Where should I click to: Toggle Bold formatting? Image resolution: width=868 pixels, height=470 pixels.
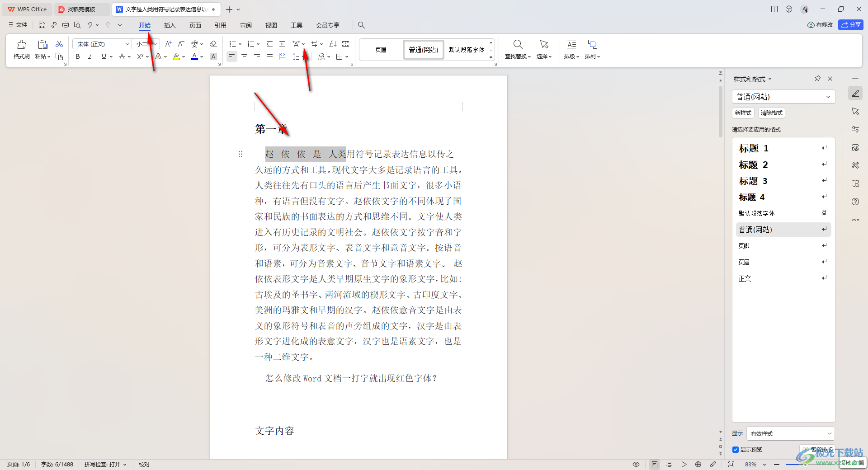[x=78, y=56]
